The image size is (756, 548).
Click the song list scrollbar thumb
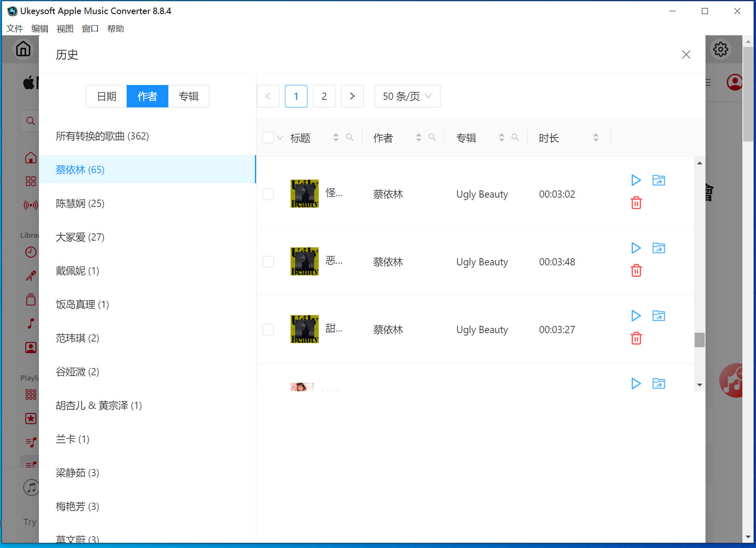(699, 340)
